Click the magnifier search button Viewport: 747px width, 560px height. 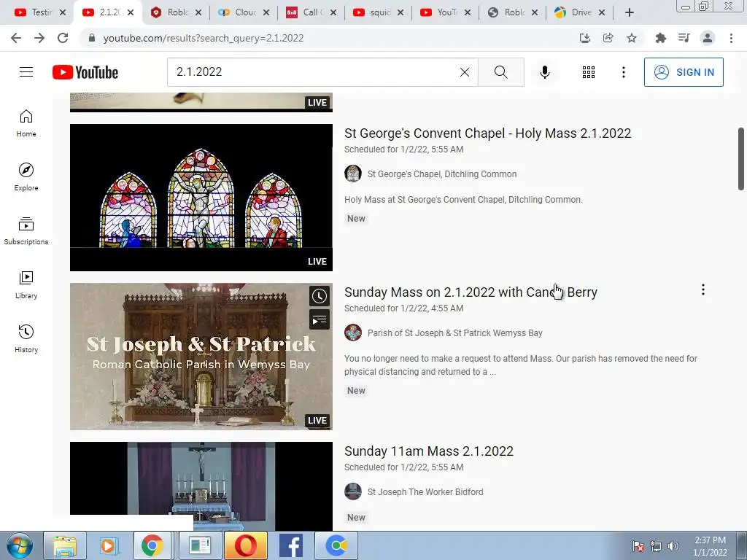click(x=500, y=72)
